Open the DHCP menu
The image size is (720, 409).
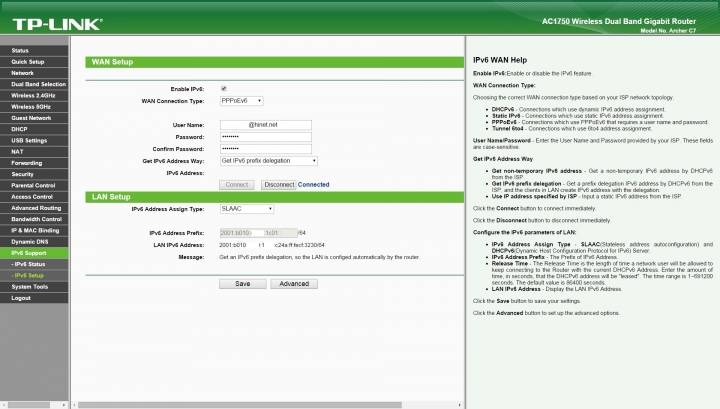pos(34,129)
